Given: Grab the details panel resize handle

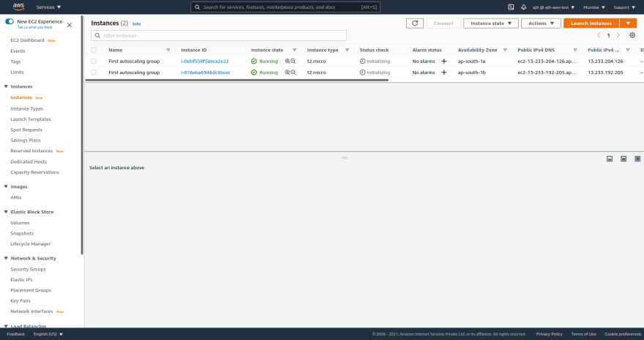Looking at the screenshot, I should point(344,158).
